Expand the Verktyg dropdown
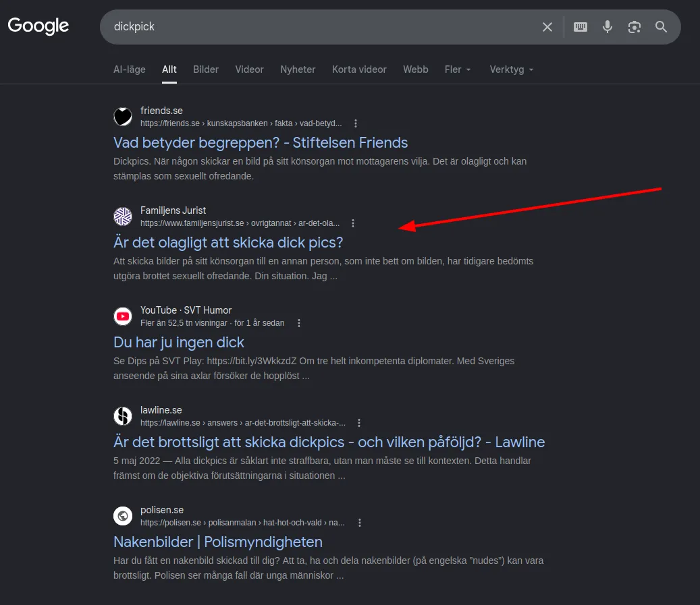 coord(512,69)
